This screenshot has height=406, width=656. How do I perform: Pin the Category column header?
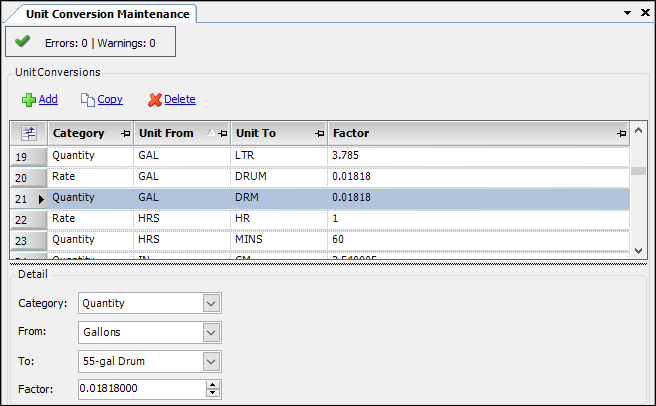tap(125, 134)
